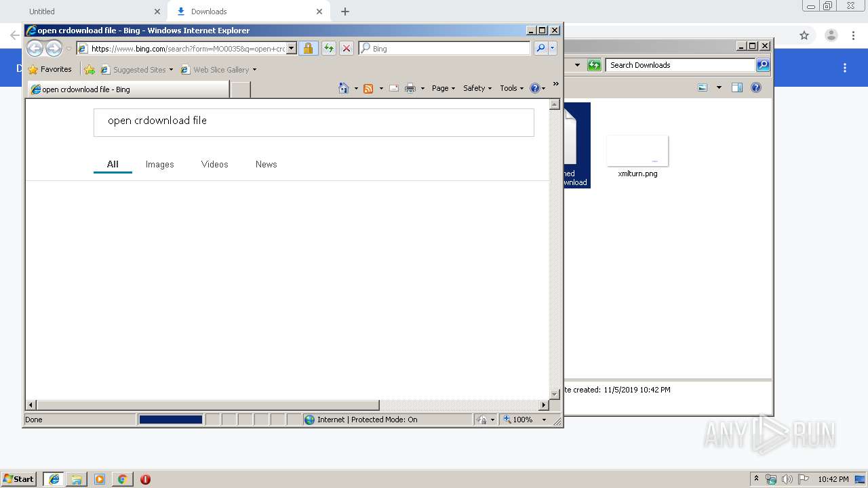This screenshot has width=868, height=488.
Task: View the security lock report icon
Action: pos(308,48)
